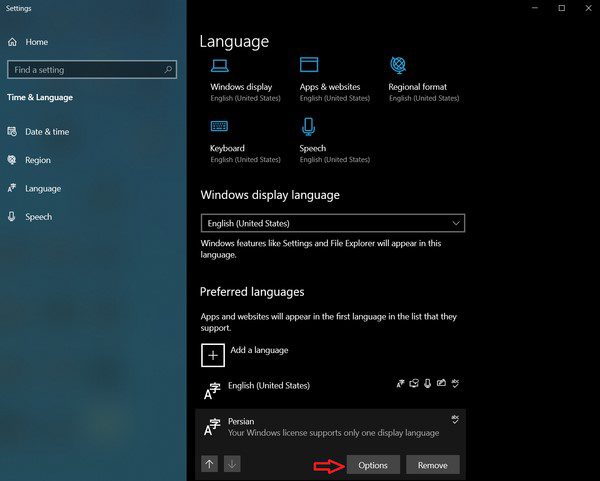Click display language feature icon for English
The image size is (600, 481).
(x=400, y=383)
